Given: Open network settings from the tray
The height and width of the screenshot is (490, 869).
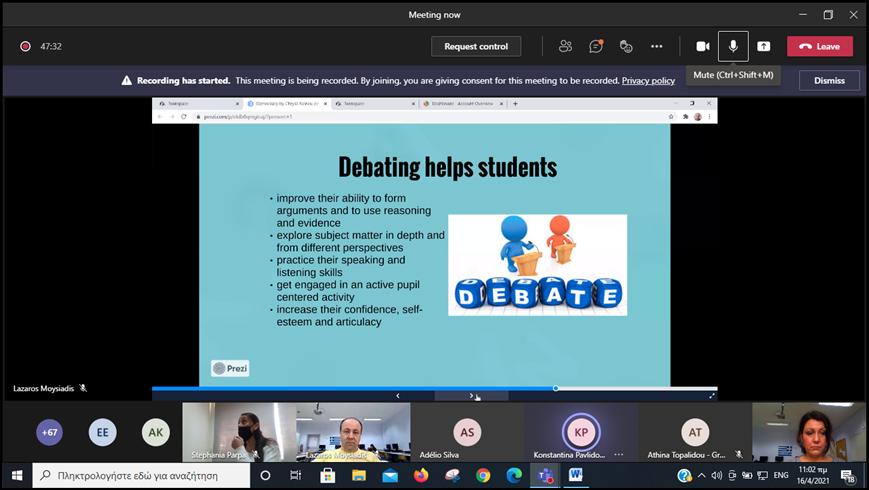Looking at the screenshot, I should click(763, 476).
